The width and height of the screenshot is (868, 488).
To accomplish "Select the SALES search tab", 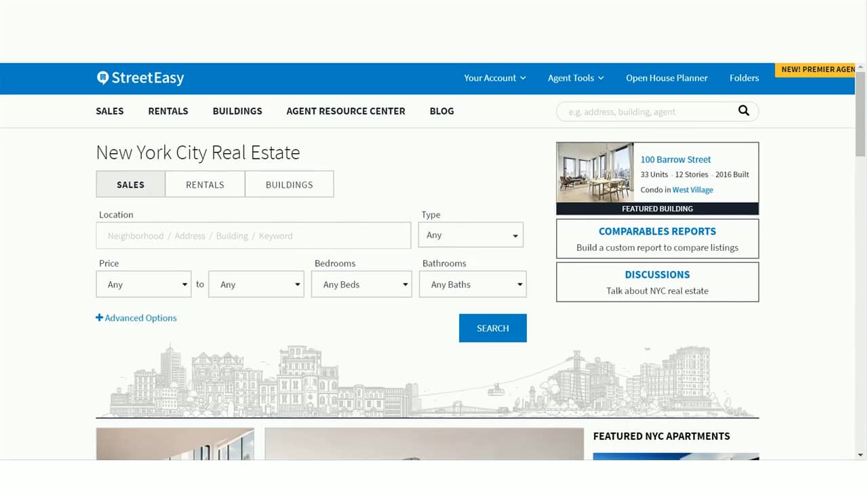I will (131, 184).
